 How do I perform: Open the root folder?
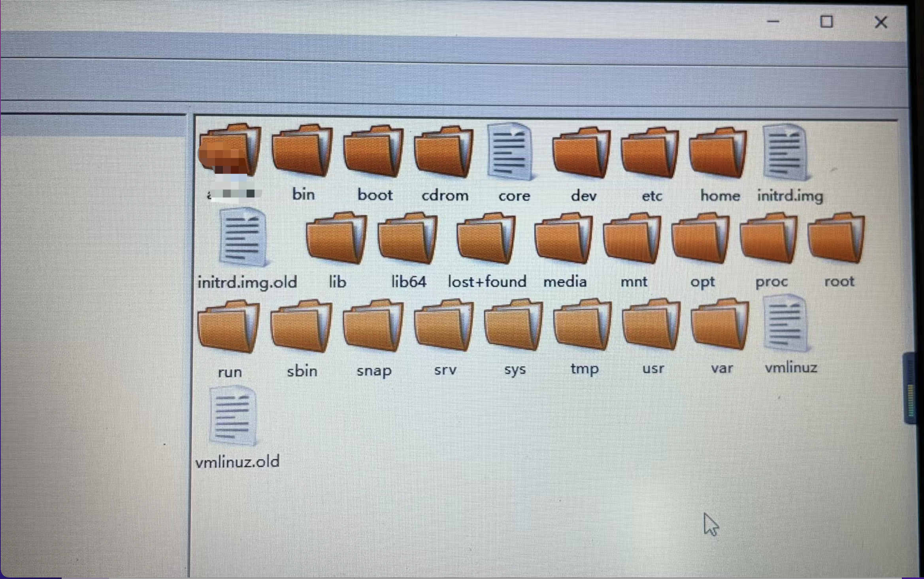tap(837, 239)
